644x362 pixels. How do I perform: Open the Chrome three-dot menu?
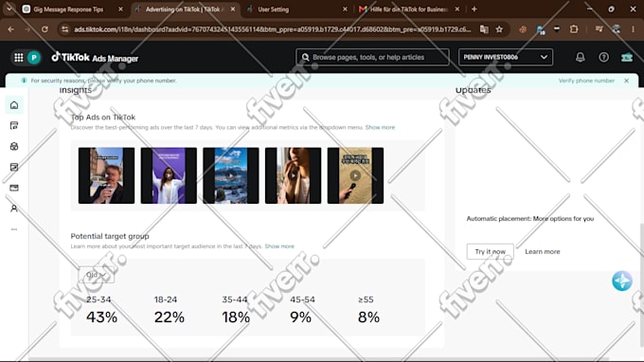pos(633,29)
